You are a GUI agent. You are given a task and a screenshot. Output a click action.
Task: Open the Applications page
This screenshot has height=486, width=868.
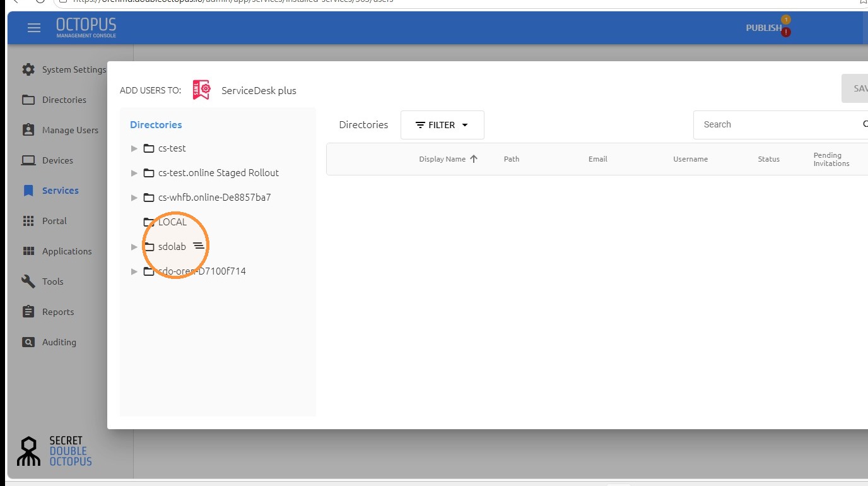point(67,251)
